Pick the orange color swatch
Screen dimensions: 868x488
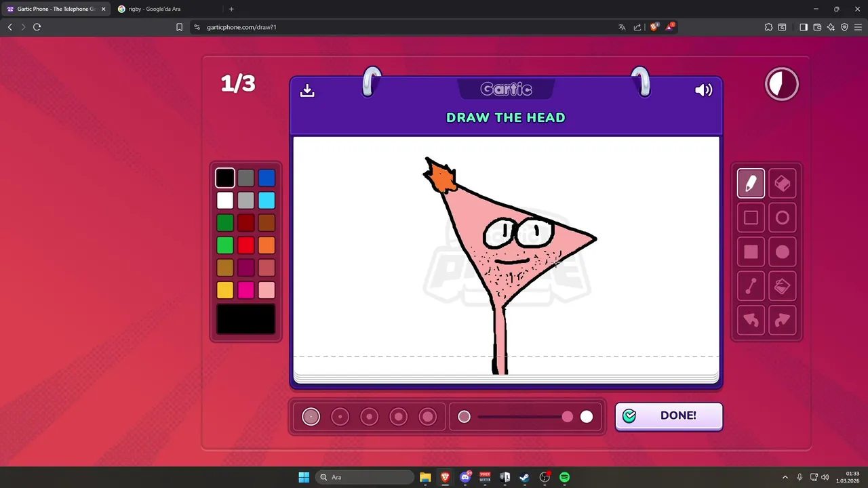tap(267, 245)
